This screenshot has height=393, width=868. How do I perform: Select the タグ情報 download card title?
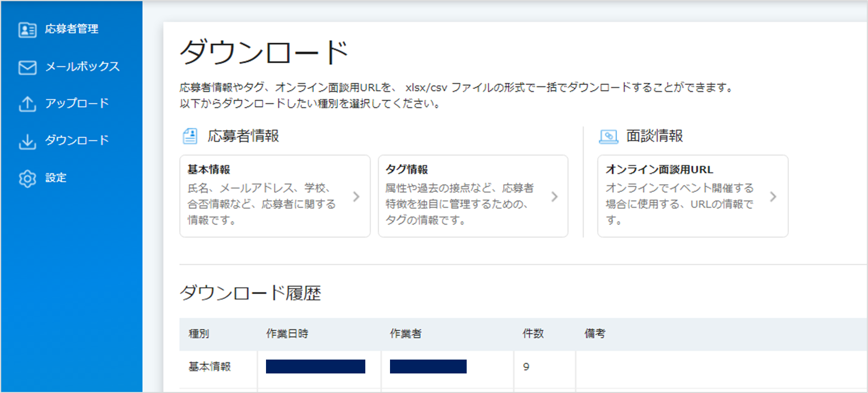click(407, 169)
